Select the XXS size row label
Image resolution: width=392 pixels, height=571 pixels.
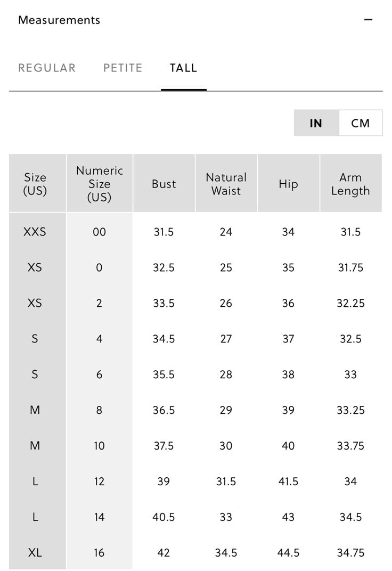[35, 232]
